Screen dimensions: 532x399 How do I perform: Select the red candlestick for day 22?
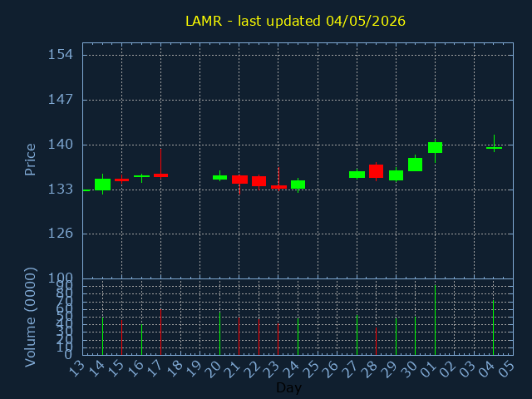tap(259, 181)
